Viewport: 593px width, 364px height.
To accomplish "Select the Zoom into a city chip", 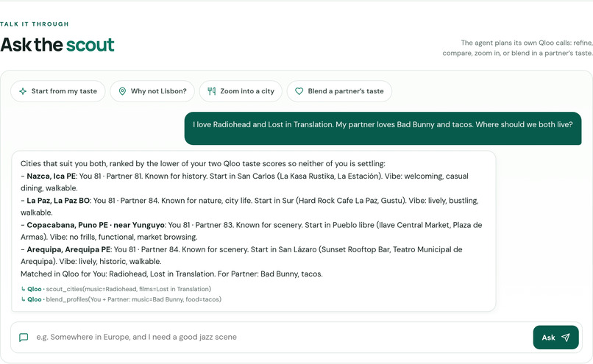I will pyautogui.click(x=241, y=91).
